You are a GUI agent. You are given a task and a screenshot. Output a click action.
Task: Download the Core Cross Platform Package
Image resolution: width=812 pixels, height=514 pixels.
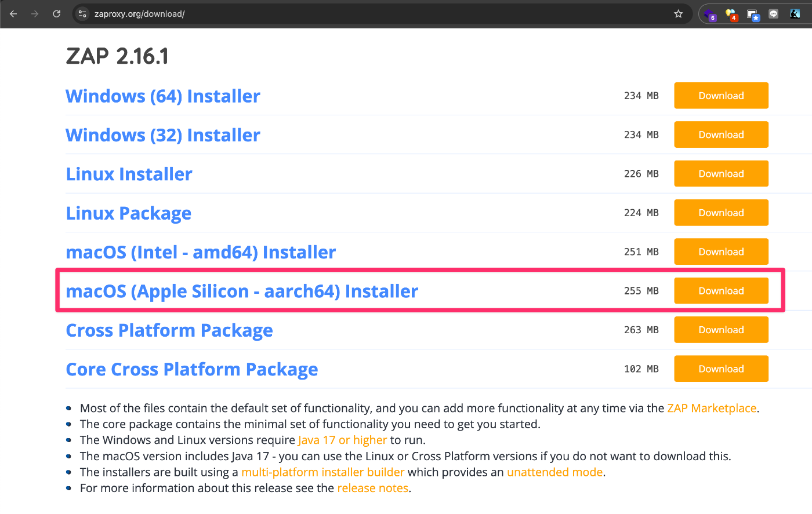(721, 369)
